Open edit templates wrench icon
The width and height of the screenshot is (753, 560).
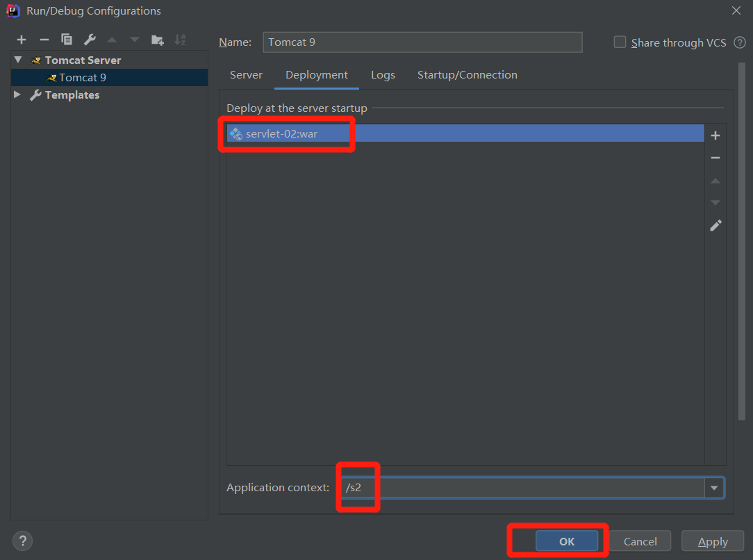(90, 40)
